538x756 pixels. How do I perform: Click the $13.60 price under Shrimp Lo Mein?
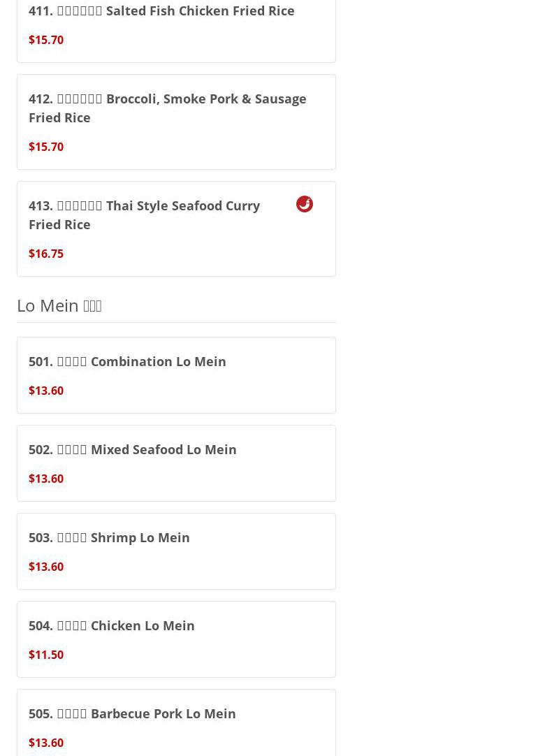point(46,567)
